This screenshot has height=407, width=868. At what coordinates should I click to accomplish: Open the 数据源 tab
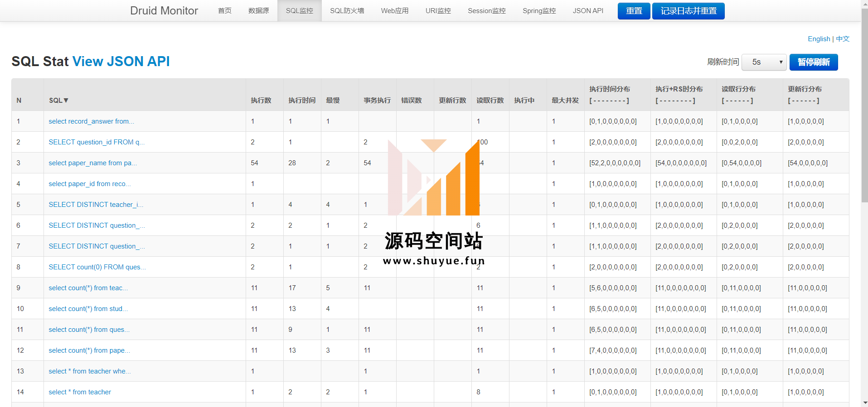click(258, 10)
